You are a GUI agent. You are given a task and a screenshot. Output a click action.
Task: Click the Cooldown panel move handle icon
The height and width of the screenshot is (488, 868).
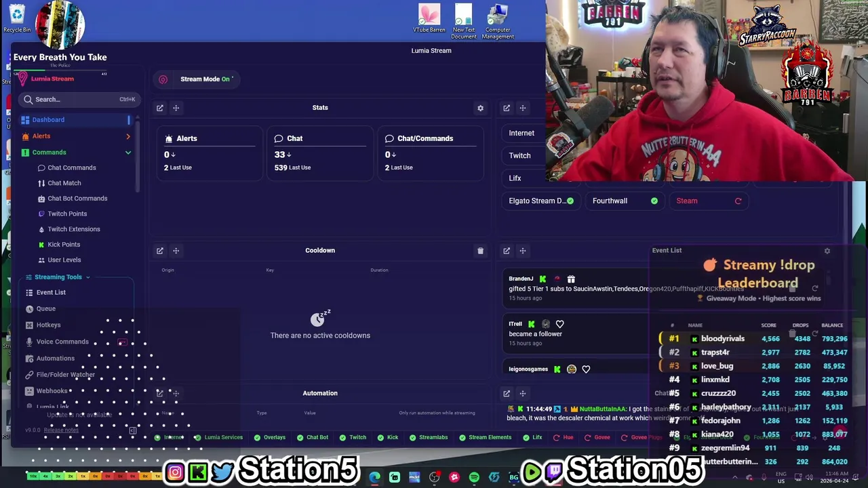coord(176,251)
